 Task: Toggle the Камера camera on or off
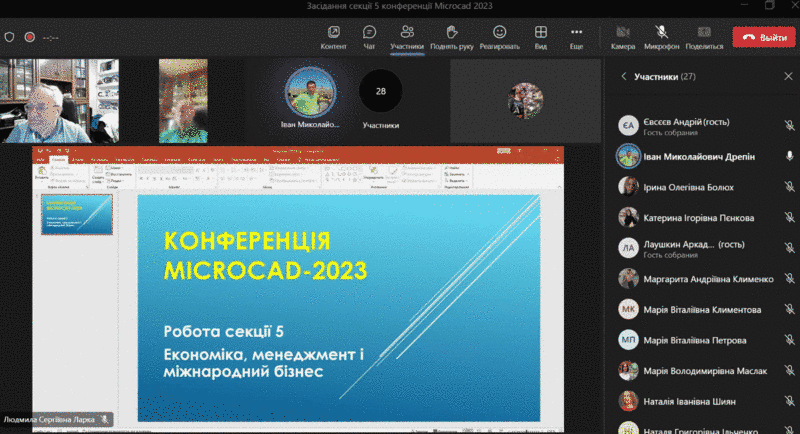623,37
